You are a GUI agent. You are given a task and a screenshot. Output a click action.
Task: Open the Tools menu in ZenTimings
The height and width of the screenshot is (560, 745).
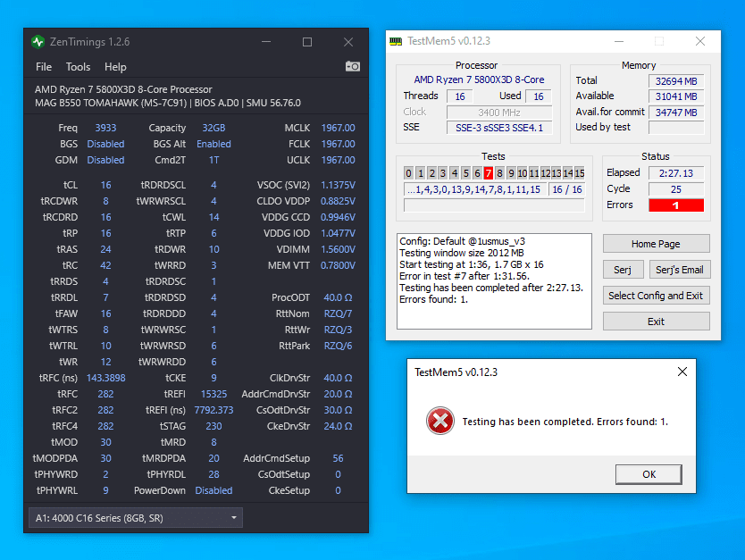click(x=78, y=67)
